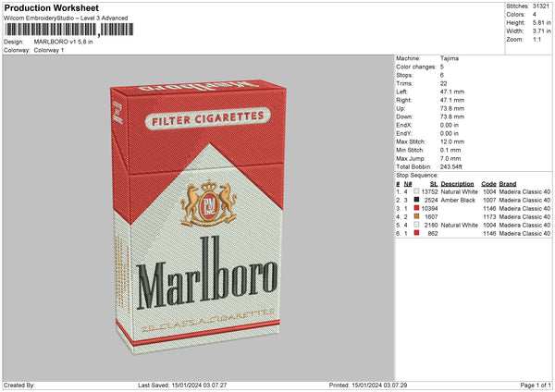Click the 'Description' column header
This screenshot has height=392, width=555.
pyautogui.click(x=457, y=184)
